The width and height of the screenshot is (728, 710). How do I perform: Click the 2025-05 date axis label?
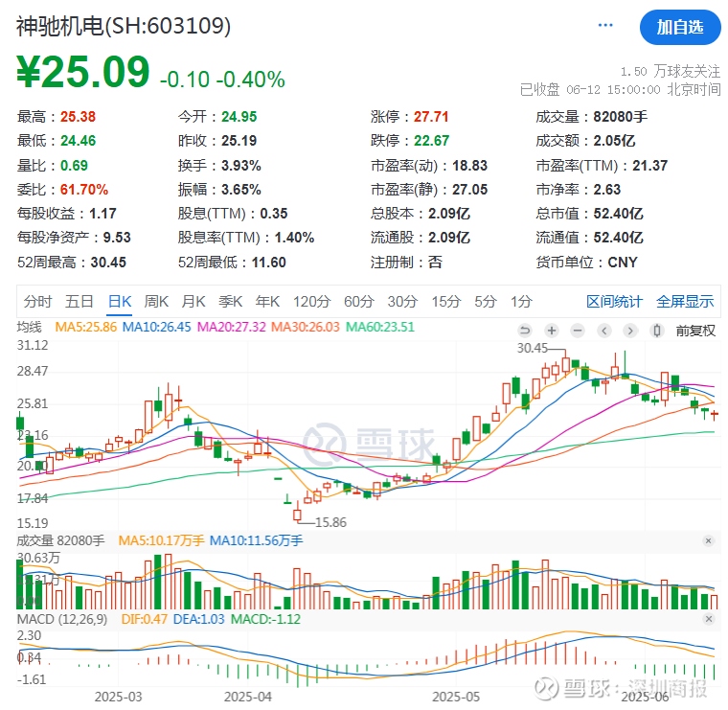pyautogui.click(x=456, y=697)
